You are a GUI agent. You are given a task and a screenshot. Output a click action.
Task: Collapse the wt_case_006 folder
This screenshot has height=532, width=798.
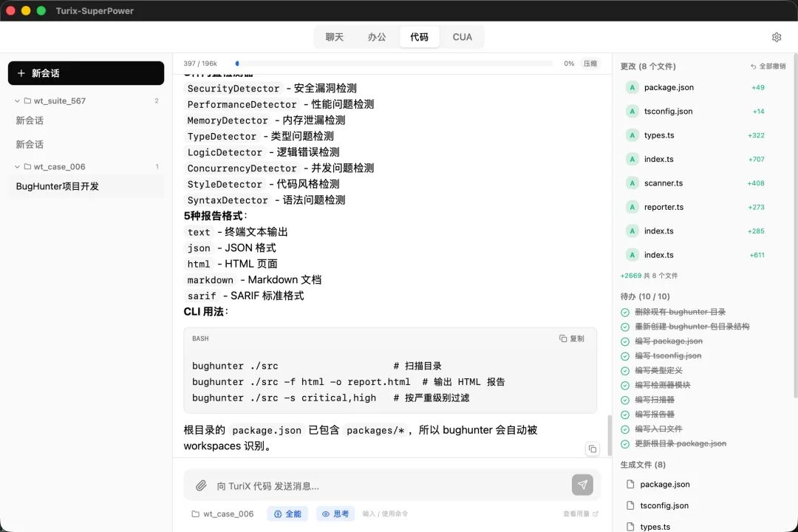pos(18,167)
